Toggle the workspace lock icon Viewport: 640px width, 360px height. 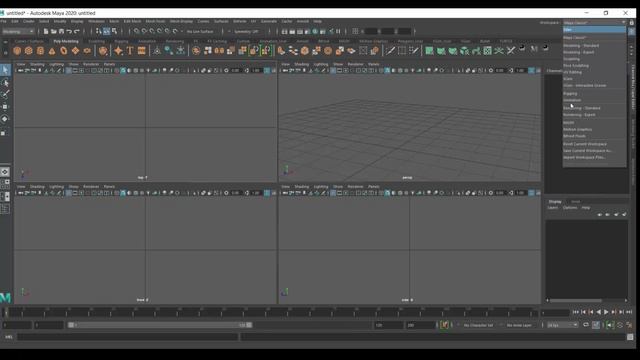point(632,23)
